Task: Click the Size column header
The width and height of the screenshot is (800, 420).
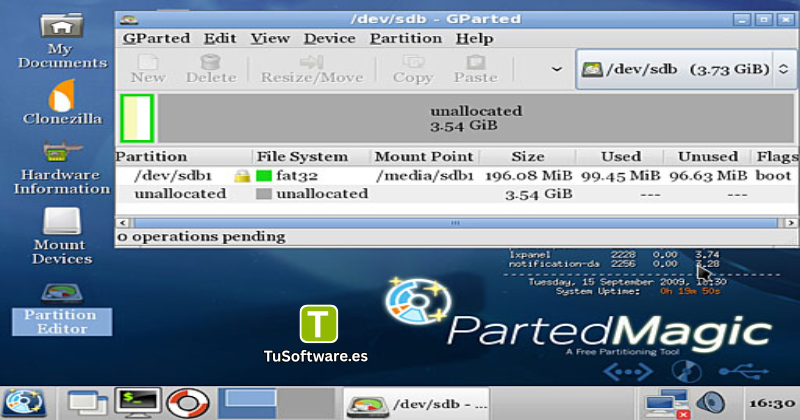Action: coord(528,156)
